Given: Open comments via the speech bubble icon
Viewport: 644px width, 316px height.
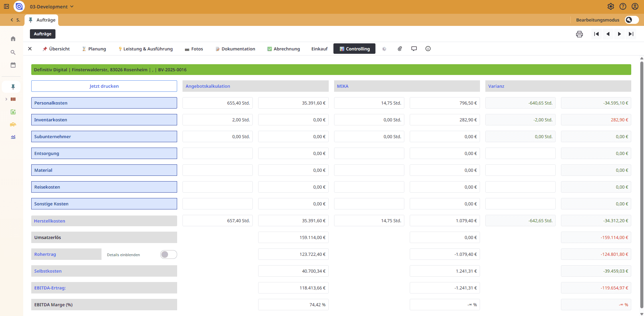Looking at the screenshot, I should pyautogui.click(x=414, y=49).
